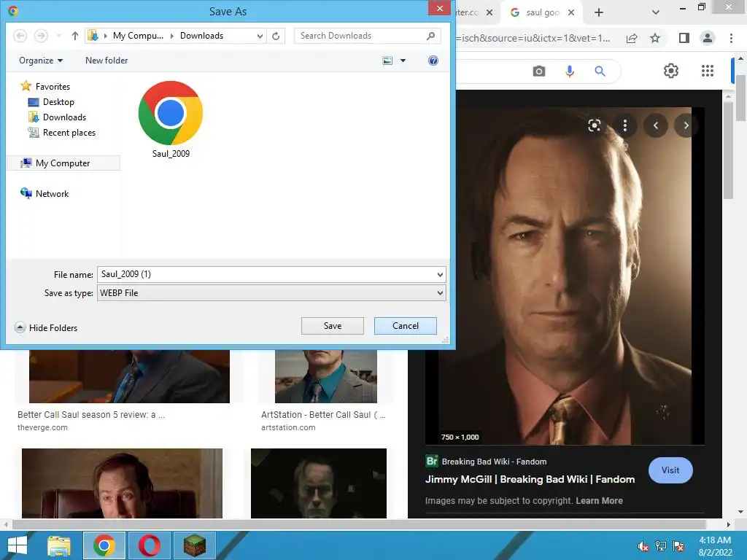Open Opera browser from taskbar

point(150,545)
